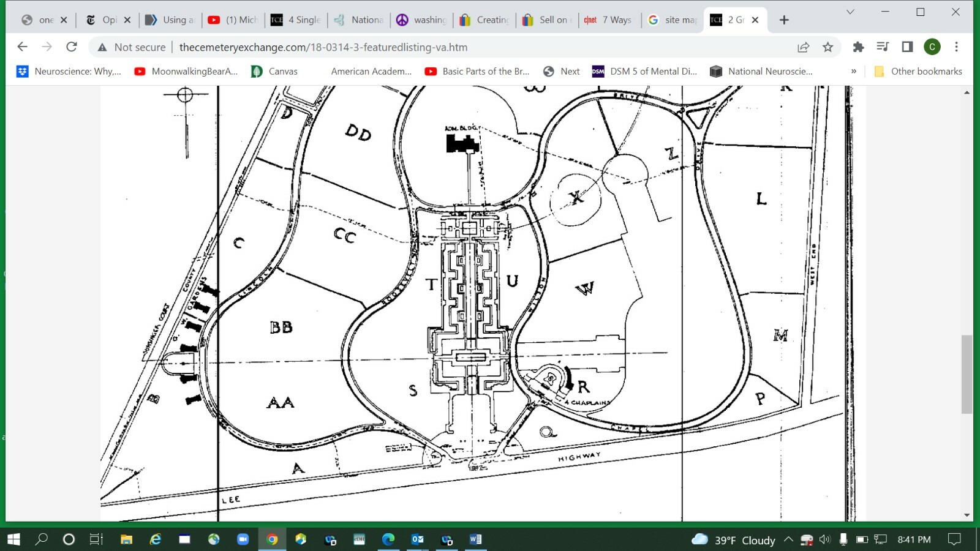Viewport: 980px width, 551px height.
Task: Launch Internet Explorer from the taskbar
Action: [x=156, y=539]
